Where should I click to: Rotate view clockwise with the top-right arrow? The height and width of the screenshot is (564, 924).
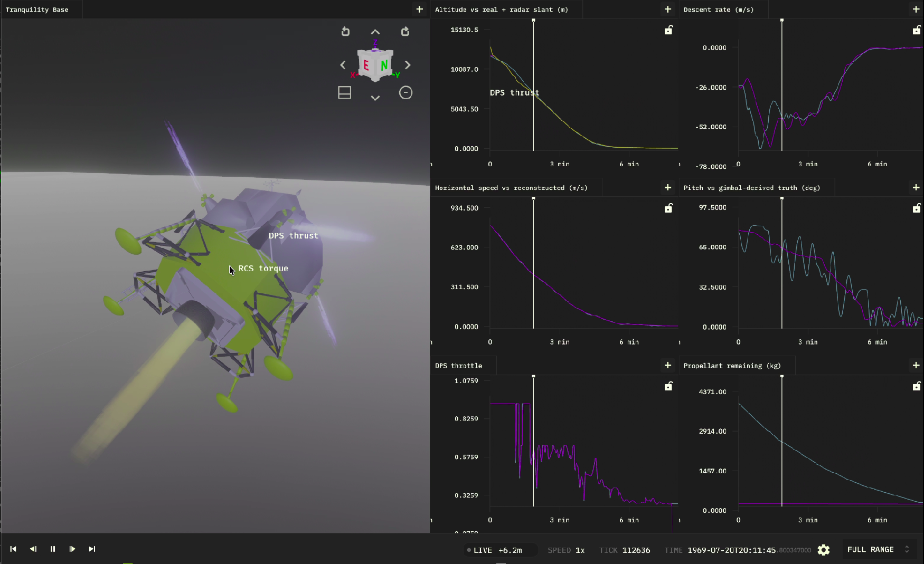coord(405,32)
